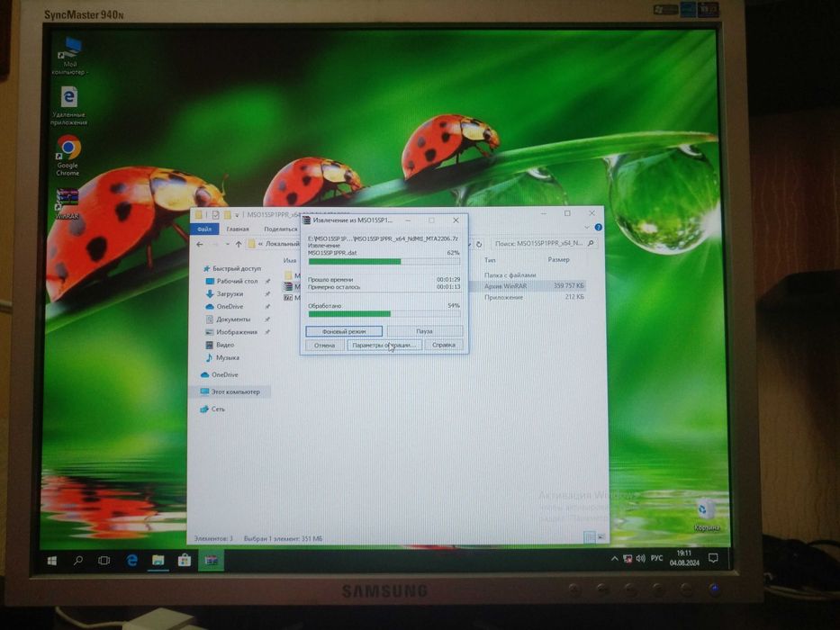Open the My Computer desktop icon
This screenshot has width=840, height=630.
[69, 56]
